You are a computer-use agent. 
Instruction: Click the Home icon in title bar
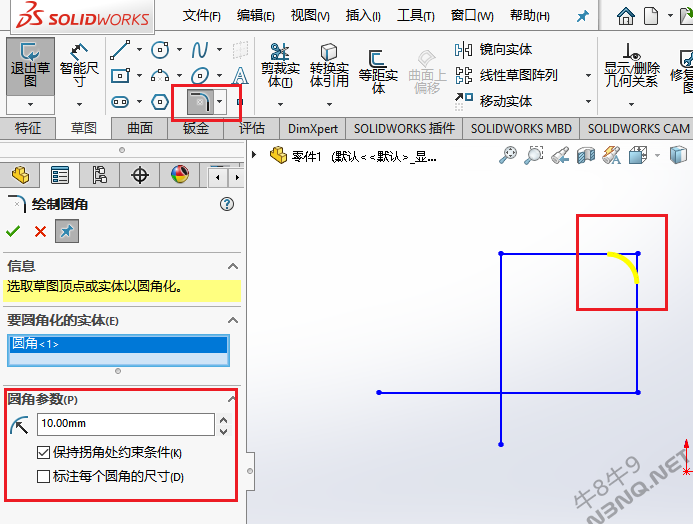pos(625,16)
